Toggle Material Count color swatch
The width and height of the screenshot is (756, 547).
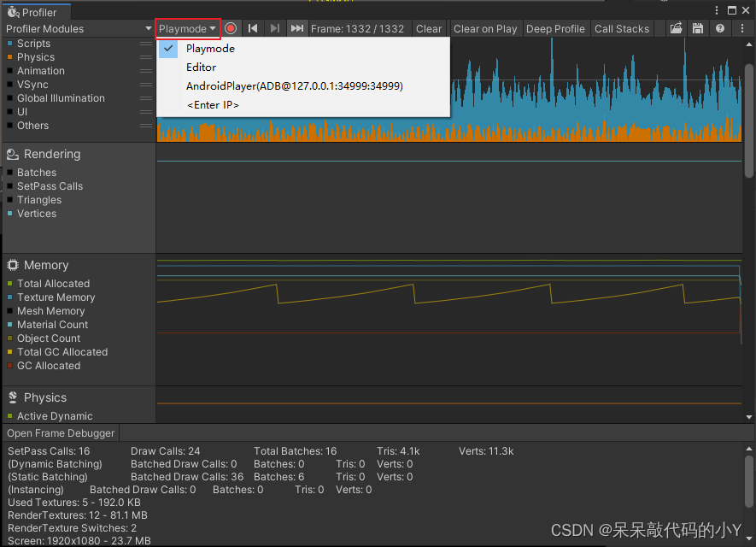click(x=9, y=324)
